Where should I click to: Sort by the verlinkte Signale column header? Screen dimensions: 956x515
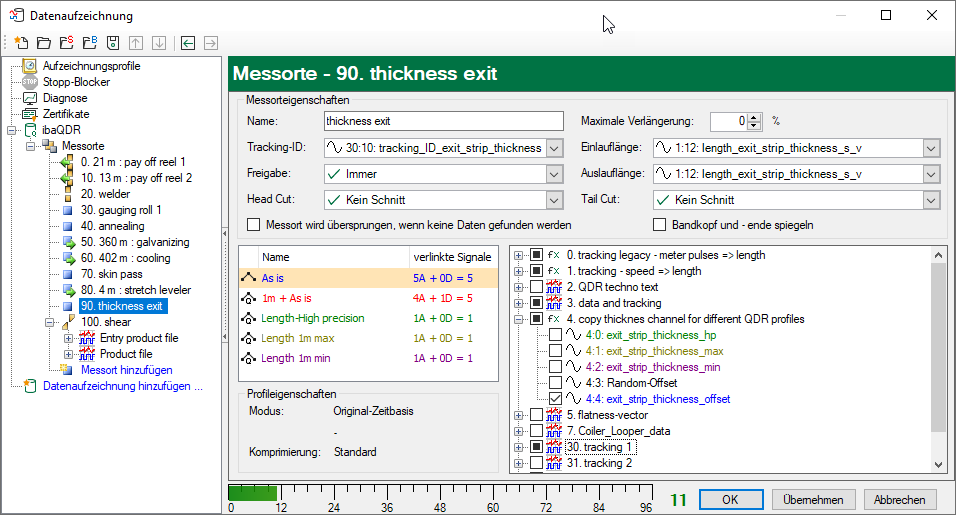click(x=453, y=257)
